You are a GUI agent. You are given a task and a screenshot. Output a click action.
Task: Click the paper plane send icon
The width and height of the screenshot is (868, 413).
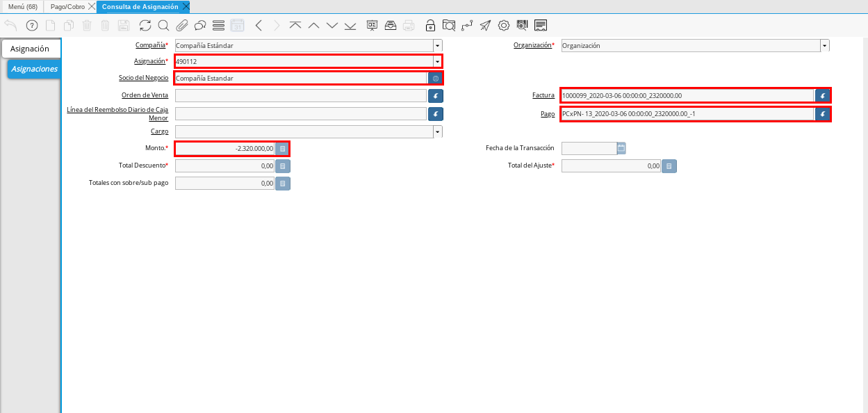coord(485,26)
